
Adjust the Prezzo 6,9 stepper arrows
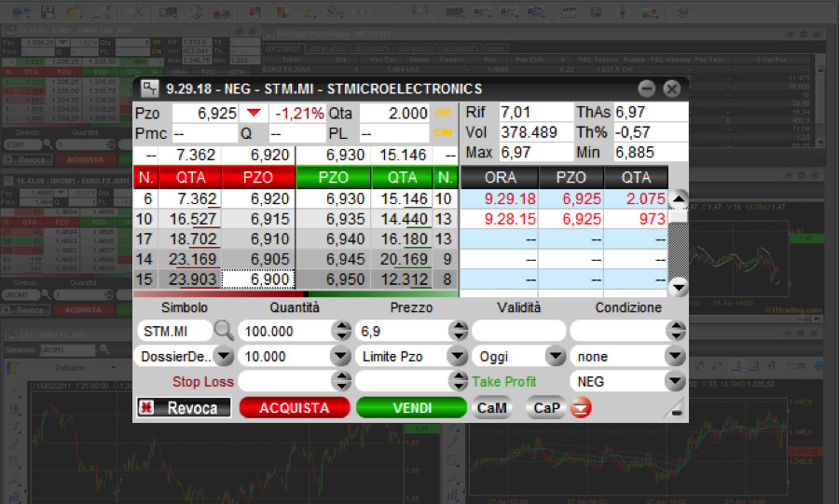pyautogui.click(x=458, y=331)
